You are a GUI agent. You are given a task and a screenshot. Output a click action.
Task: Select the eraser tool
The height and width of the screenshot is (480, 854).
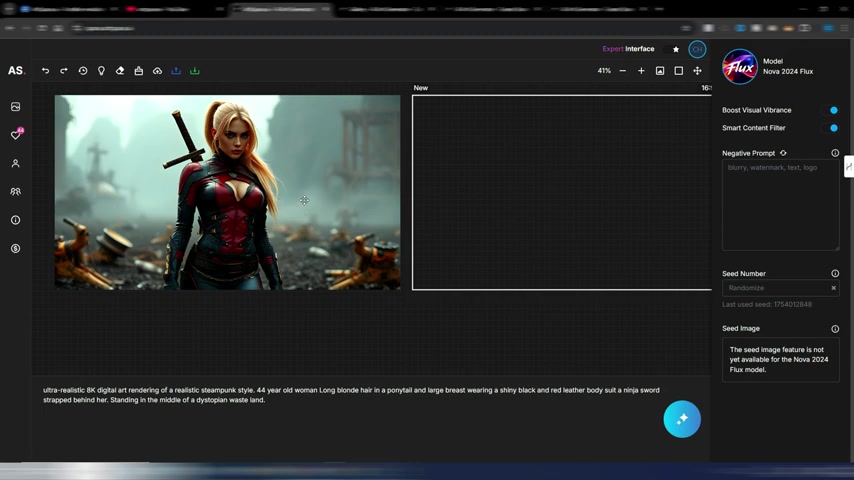pos(120,71)
